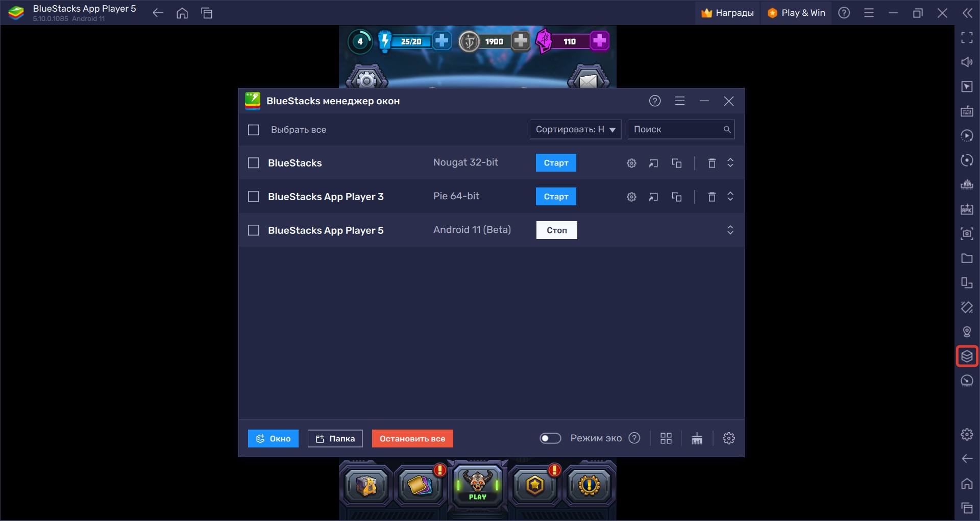The width and height of the screenshot is (980, 521).
Task: Add gems with purple plus button
Action: (600, 41)
